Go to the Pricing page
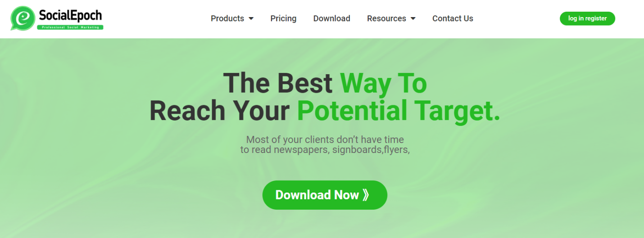Viewport: 644px width, 238px height. [x=283, y=18]
